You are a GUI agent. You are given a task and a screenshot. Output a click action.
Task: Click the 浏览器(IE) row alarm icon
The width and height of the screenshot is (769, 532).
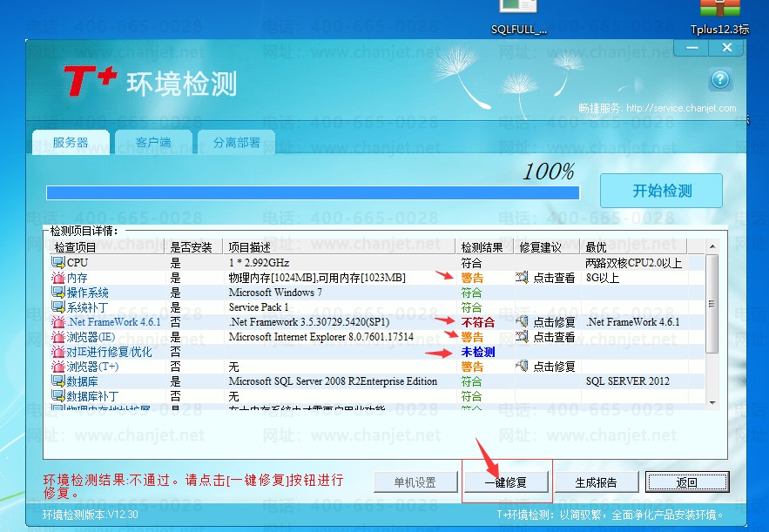(57, 337)
